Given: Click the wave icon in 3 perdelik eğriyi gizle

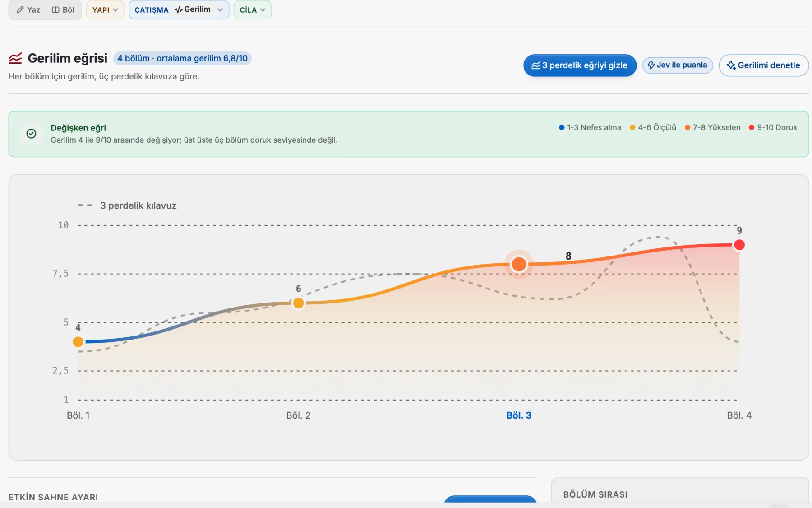Looking at the screenshot, I should coord(536,65).
